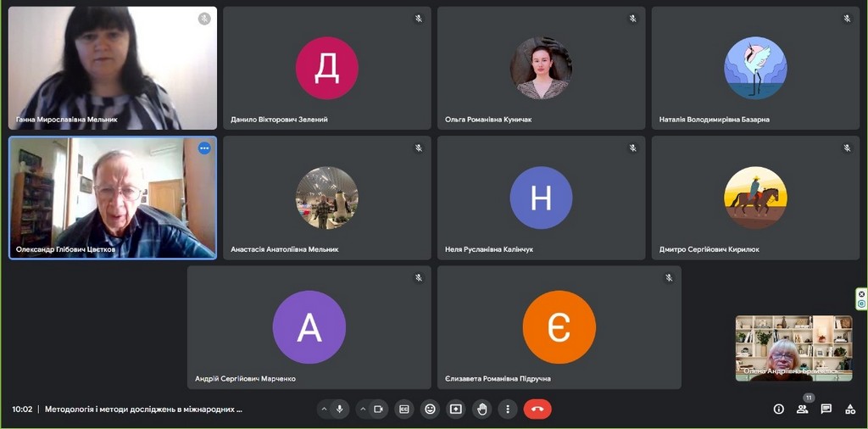Toggle the camera on or off
The image size is (868, 429).
pyautogui.click(x=378, y=409)
